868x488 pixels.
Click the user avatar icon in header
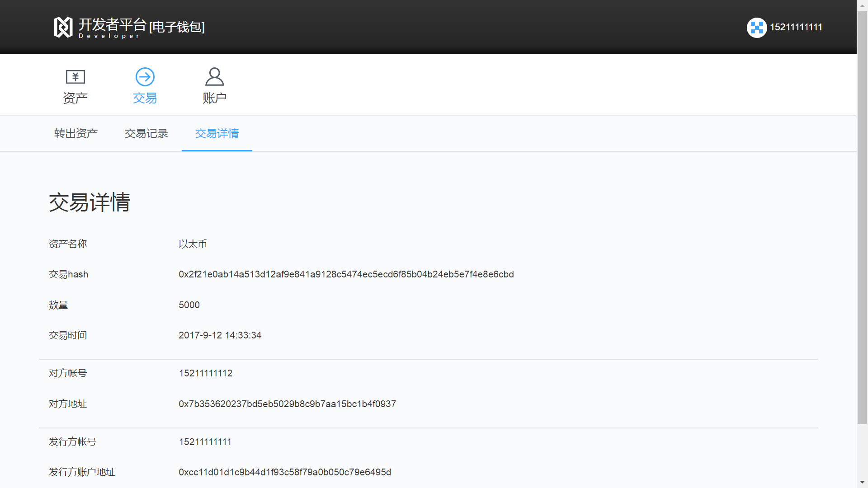tap(756, 28)
